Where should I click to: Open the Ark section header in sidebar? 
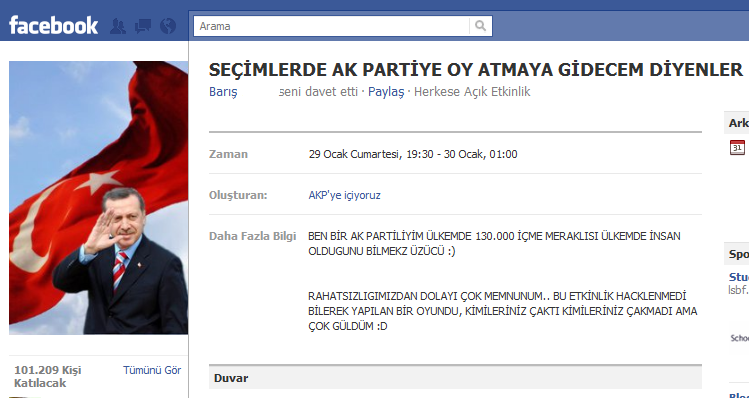(x=737, y=123)
